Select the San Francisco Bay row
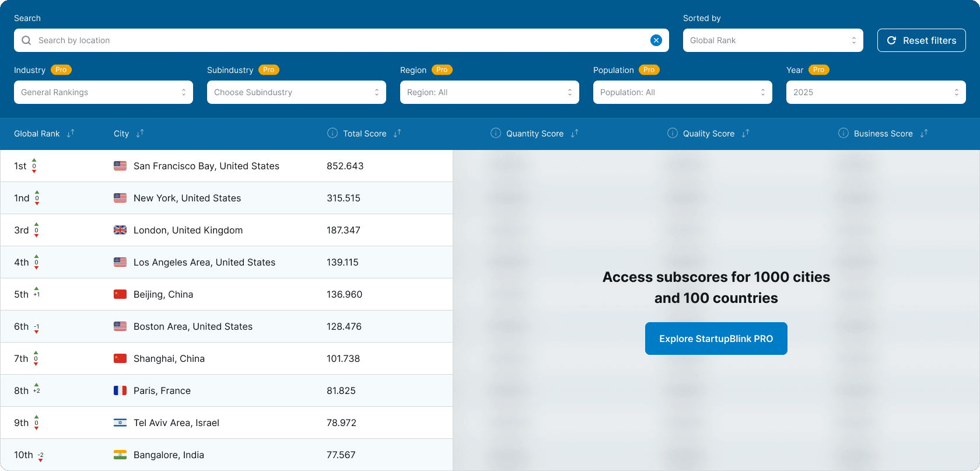 (x=226, y=166)
